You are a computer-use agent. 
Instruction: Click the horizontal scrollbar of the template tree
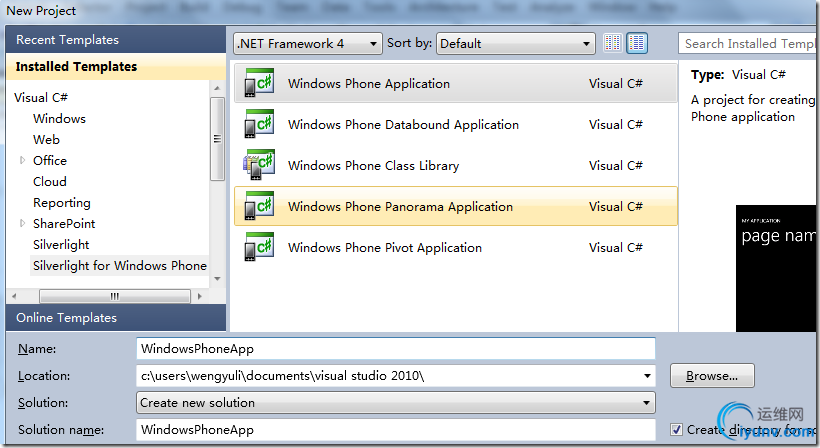114,296
